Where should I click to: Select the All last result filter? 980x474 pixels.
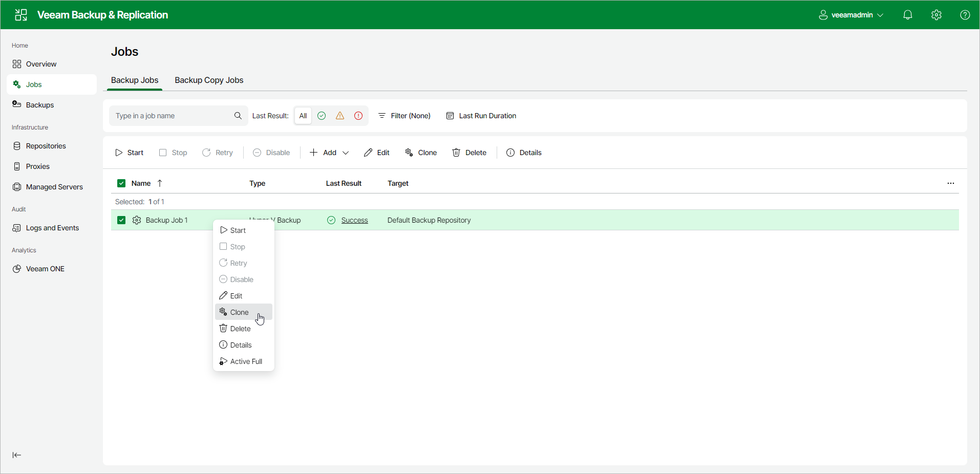coord(303,116)
